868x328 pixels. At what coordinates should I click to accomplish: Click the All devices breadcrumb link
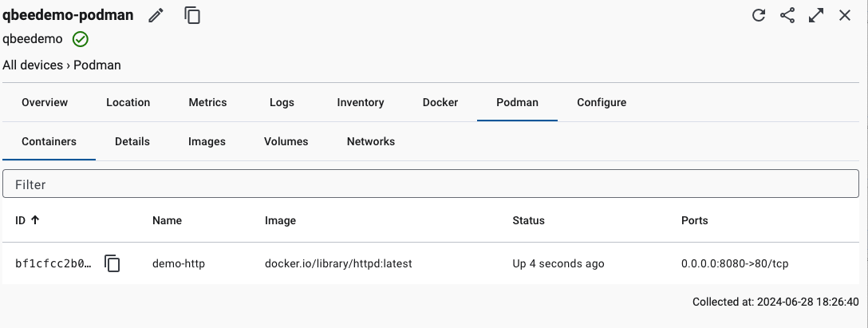point(33,65)
